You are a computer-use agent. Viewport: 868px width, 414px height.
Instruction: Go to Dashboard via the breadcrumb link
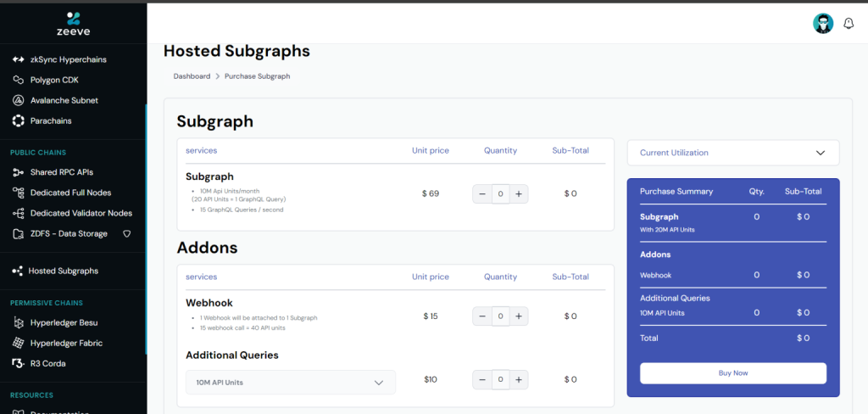[192, 76]
